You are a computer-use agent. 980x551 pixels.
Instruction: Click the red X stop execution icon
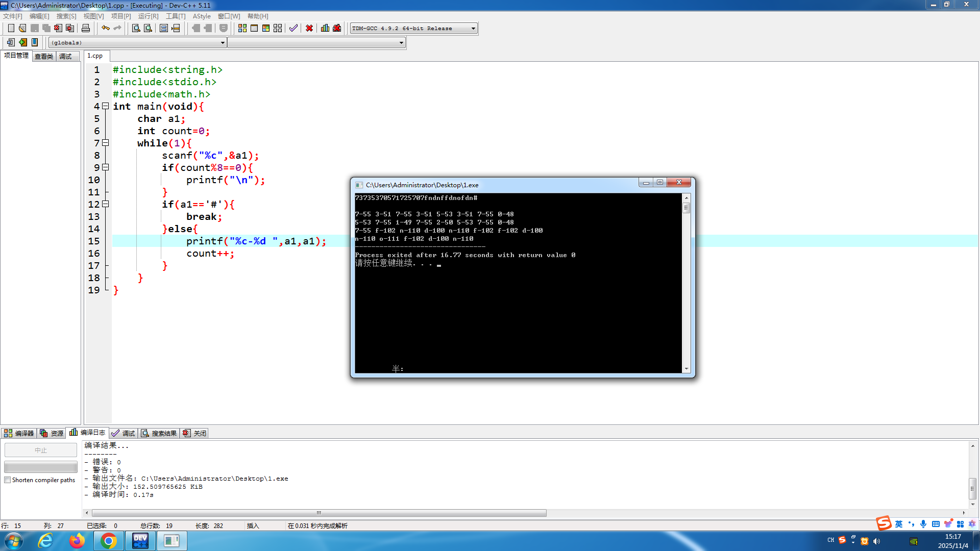pos(309,28)
